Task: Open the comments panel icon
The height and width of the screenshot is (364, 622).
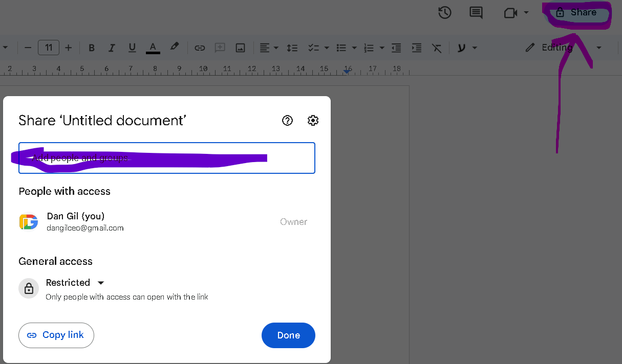Action: click(476, 13)
